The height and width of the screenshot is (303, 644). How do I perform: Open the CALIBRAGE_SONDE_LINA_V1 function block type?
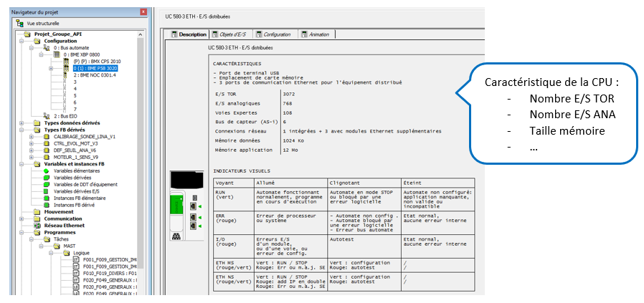[x=85, y=136]
